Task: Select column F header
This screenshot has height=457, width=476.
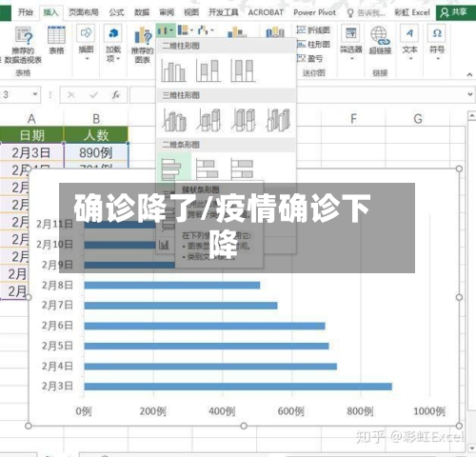Action: 353,119
